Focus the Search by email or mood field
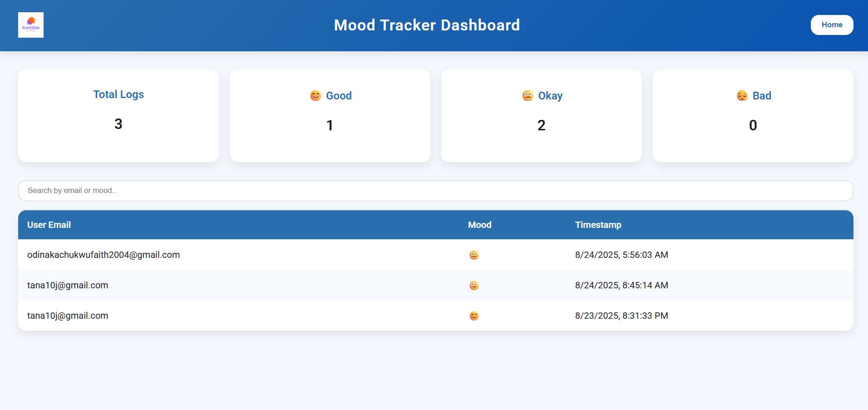This screenshot has height=410, width=868. [x=436, y=191]
